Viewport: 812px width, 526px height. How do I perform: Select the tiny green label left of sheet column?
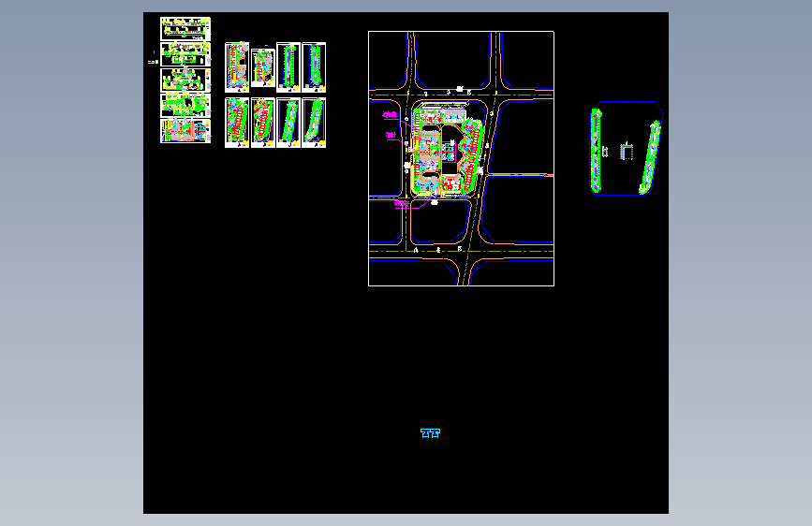tap(153, 62)
